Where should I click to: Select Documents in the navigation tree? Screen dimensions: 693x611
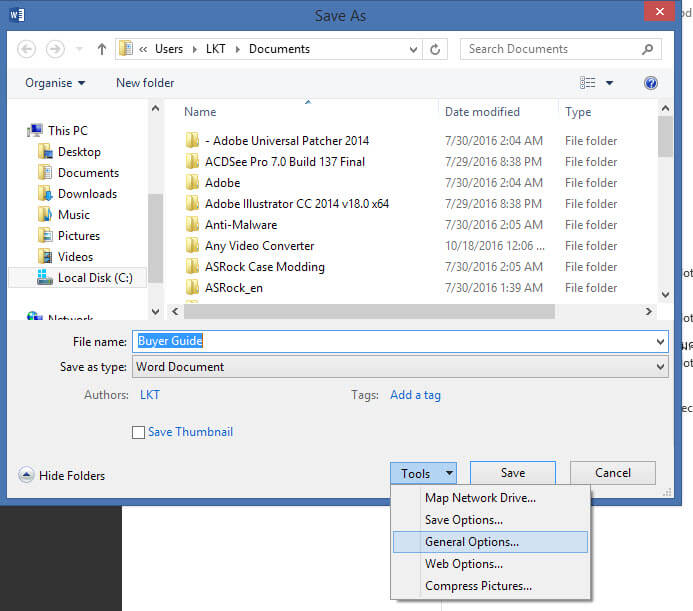tap(88, 173)
